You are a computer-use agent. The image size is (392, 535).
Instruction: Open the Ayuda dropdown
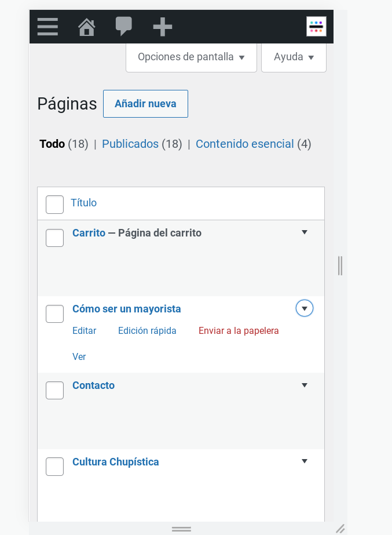[x=294, y=57]
